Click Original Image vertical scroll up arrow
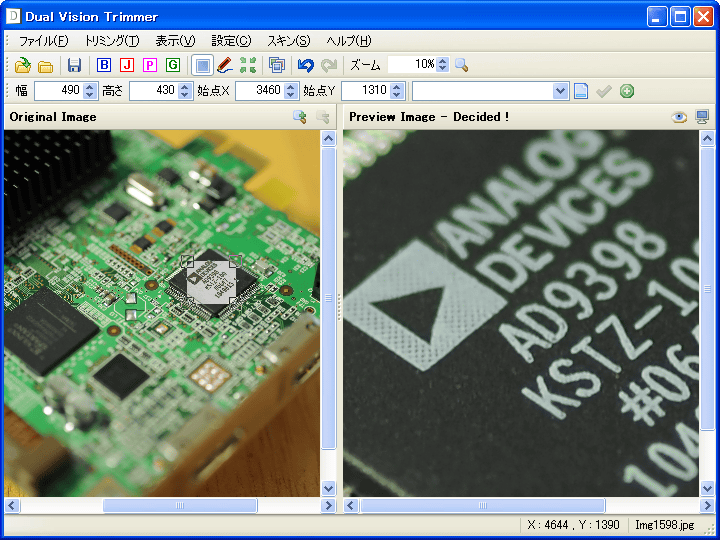 pyautogui.click(x=328, y=139)
